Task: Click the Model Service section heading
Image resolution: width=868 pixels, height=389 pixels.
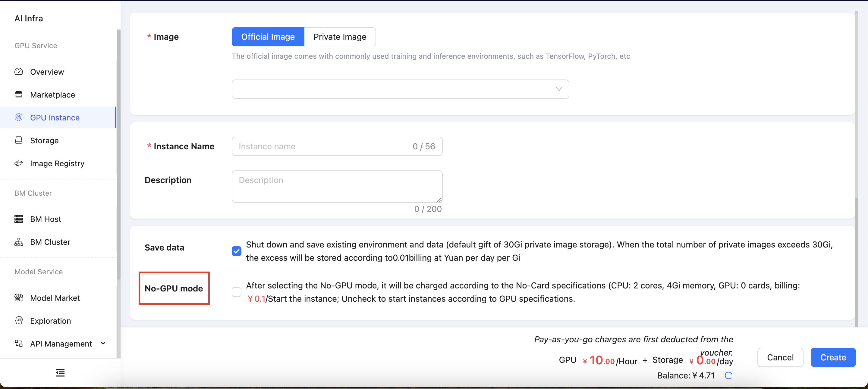Action: pos(38,272)
